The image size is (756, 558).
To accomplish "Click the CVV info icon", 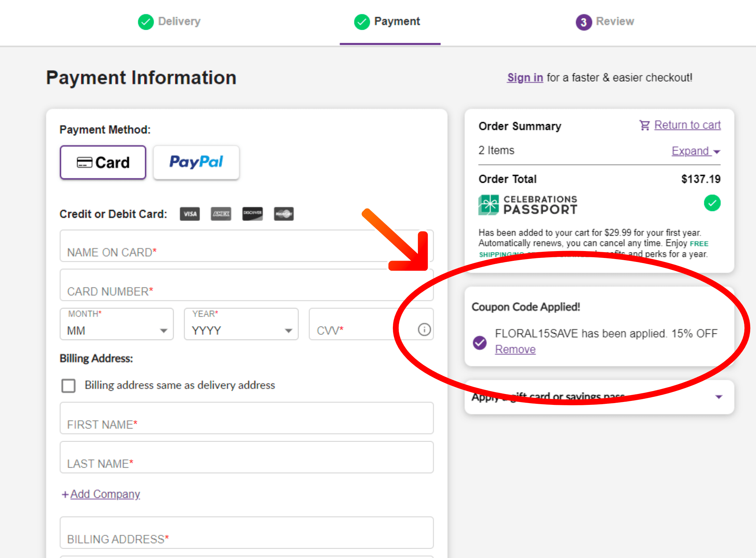I will (424, 329).
